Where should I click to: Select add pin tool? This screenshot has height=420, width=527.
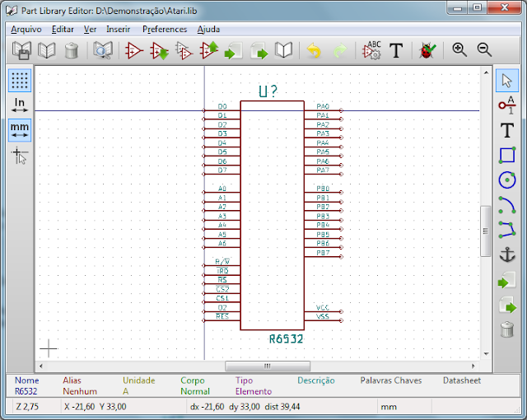[507, 105]
